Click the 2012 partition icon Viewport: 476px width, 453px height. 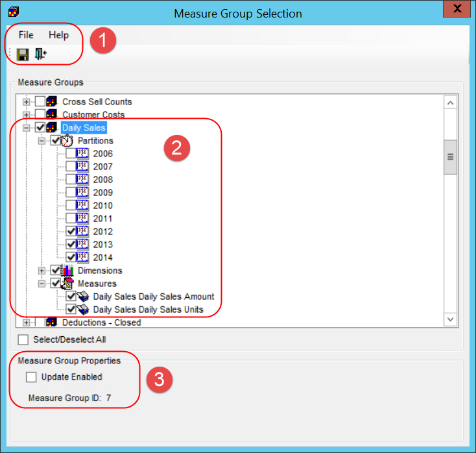[82, 232]
